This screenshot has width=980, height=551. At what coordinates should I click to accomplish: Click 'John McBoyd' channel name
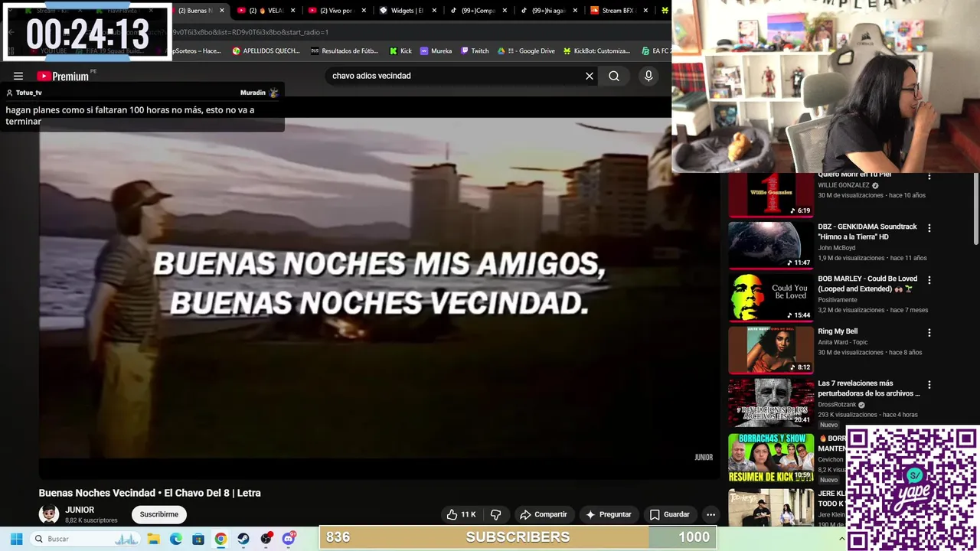[837, 248]
